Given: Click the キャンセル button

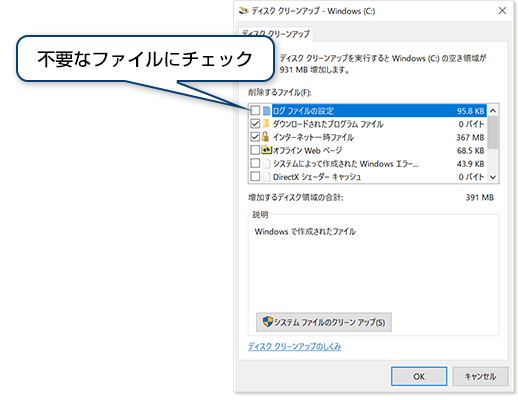Looking at the screenshot, I should pos(480,376).
